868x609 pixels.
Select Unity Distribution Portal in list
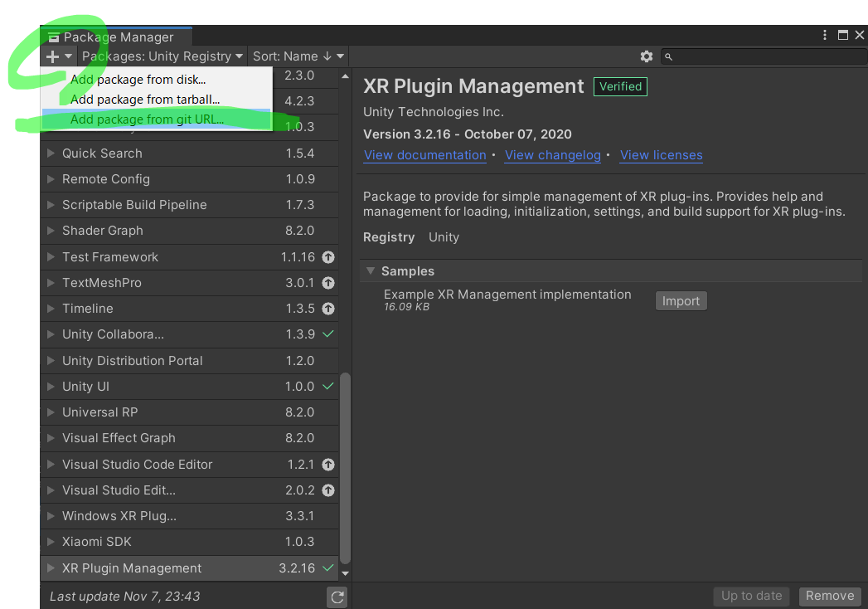(189, 361)
